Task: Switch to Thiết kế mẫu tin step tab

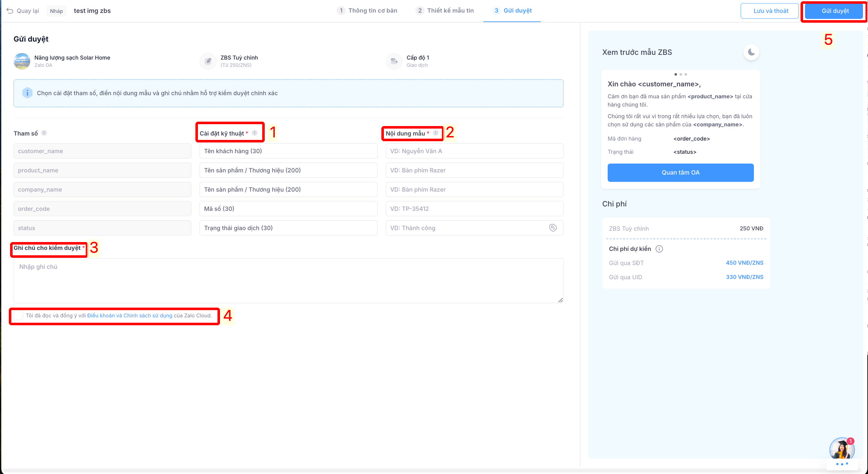Action: 445,11
